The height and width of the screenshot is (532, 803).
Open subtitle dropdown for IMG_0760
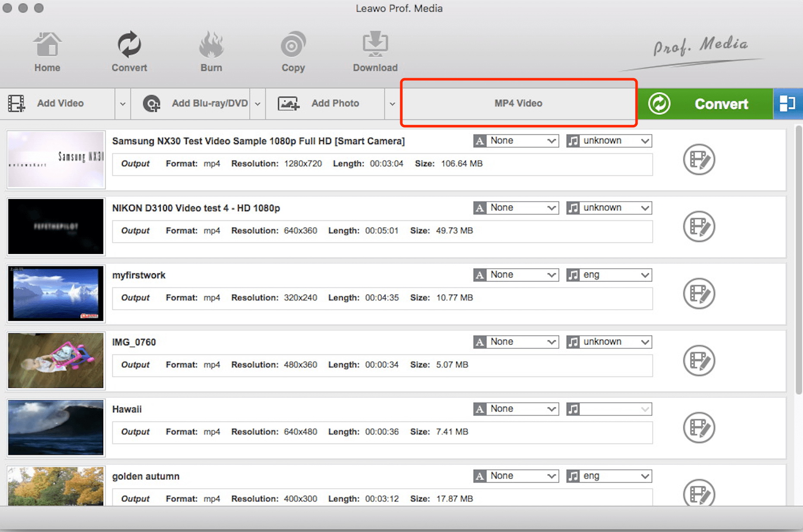coord(516,342)
